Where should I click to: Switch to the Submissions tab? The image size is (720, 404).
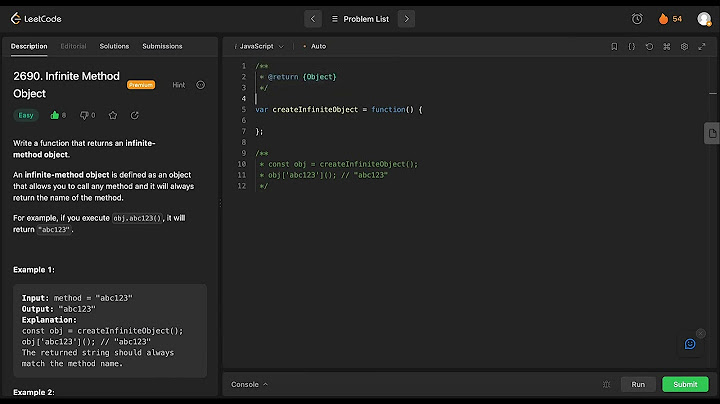[162, 46]
